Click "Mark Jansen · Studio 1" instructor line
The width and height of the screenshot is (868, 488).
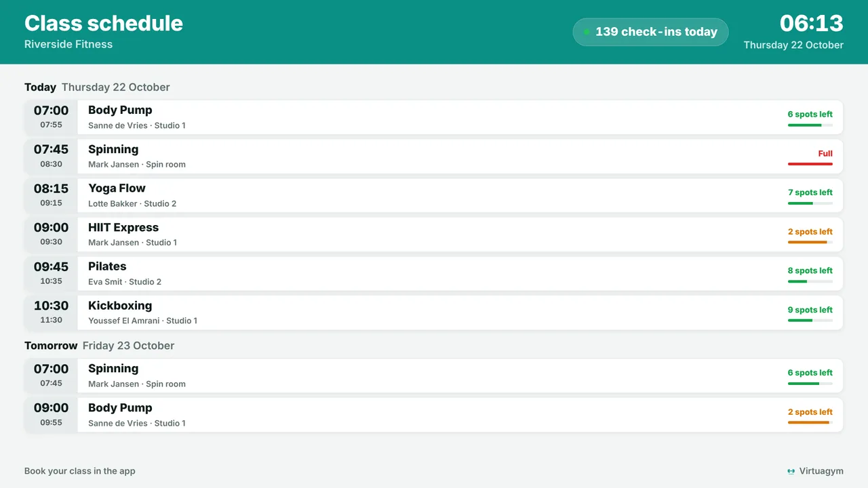tap(133, 243)
